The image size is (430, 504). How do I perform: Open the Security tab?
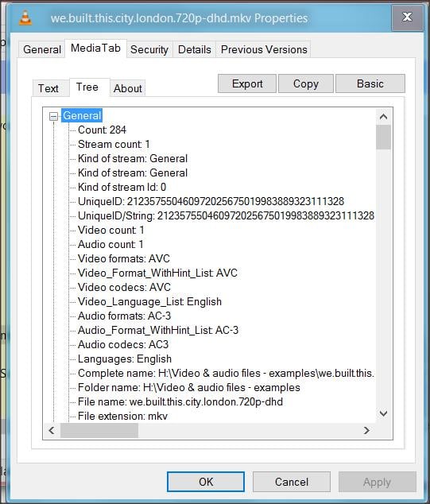[149, 49]
